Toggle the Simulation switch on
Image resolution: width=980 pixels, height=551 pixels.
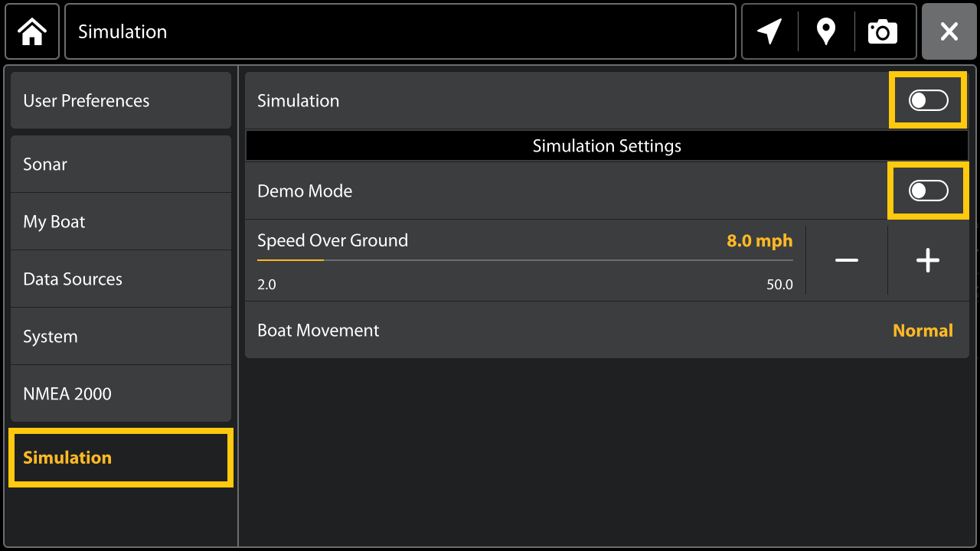pyautogui.click(x=928, y=100)
